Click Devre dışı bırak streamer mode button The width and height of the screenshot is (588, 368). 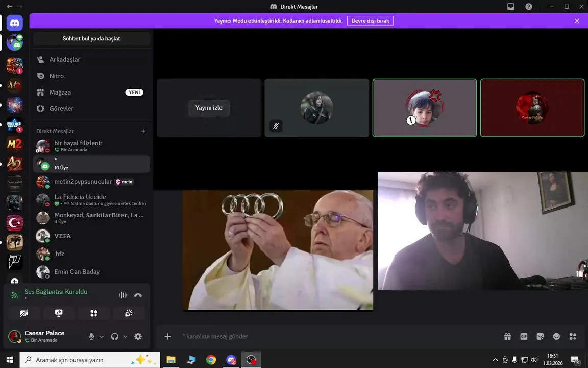pos(370,21)
